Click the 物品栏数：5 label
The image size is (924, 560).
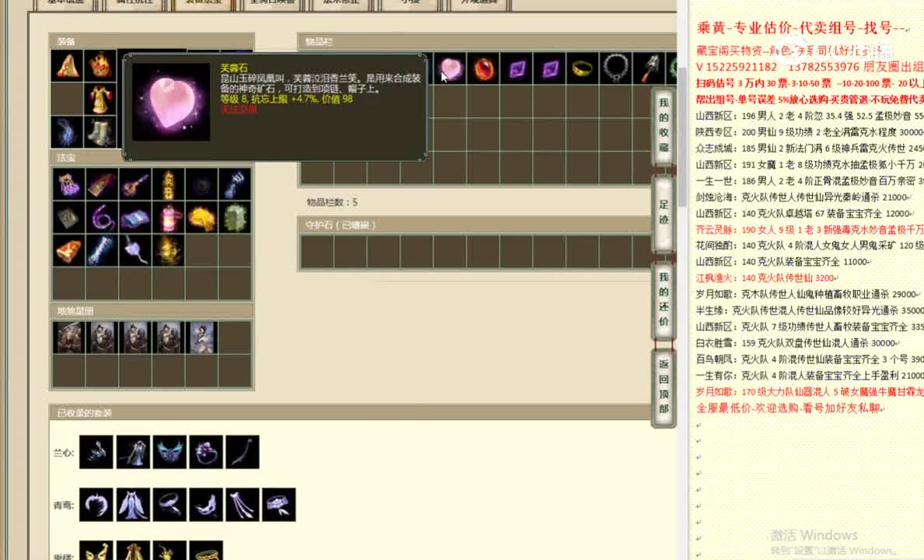click(332, 202)
